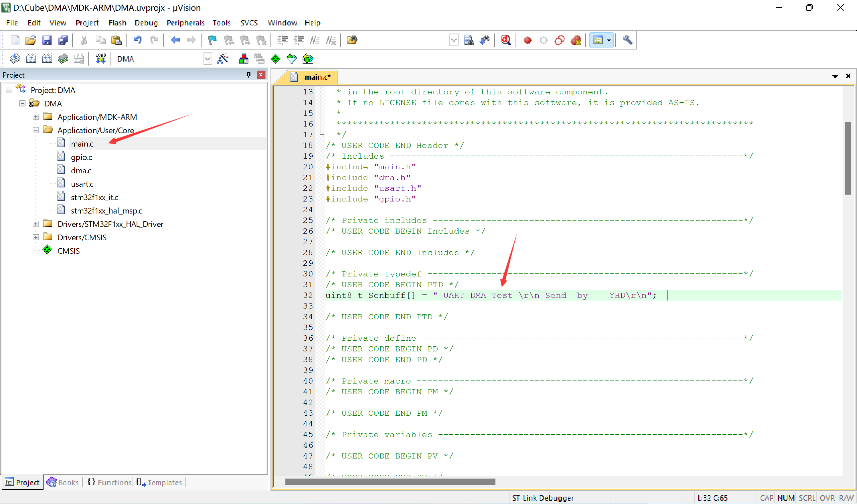
Task: Click the Download (LOAD) to flash icon
Action: pos(100,59)
